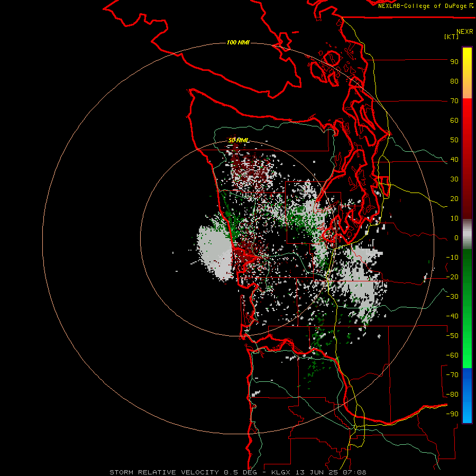This screenshot has height=476, width=476.
Task: Click the 100 NMI range ring label
Action: [238, 42]
